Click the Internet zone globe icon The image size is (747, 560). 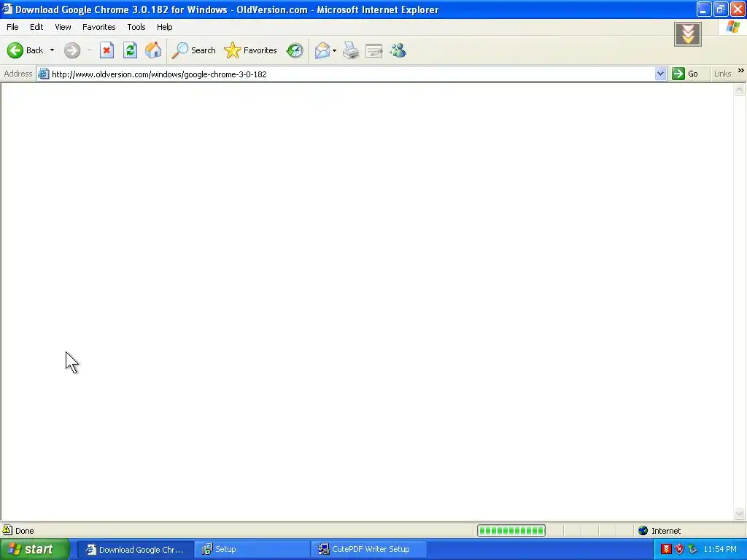coord(643,531)
